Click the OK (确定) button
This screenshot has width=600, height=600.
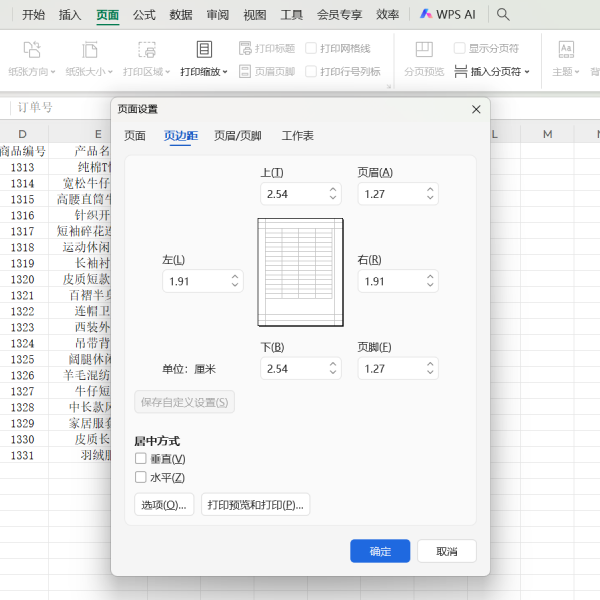380,551
